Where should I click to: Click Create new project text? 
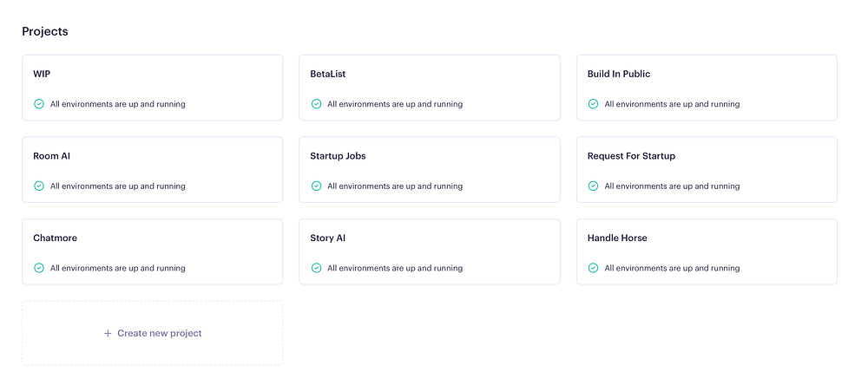pyautogui.click(x=160, y=333)
